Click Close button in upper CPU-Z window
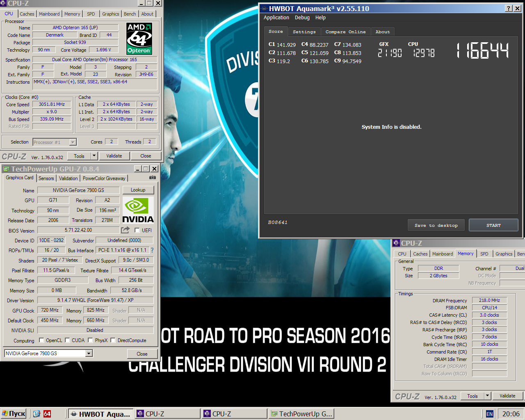Screen dimensions: 525x420 click(146, 156)
